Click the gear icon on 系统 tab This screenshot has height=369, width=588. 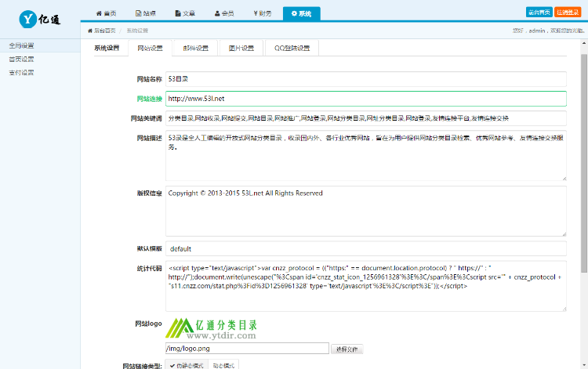[294, 13]
